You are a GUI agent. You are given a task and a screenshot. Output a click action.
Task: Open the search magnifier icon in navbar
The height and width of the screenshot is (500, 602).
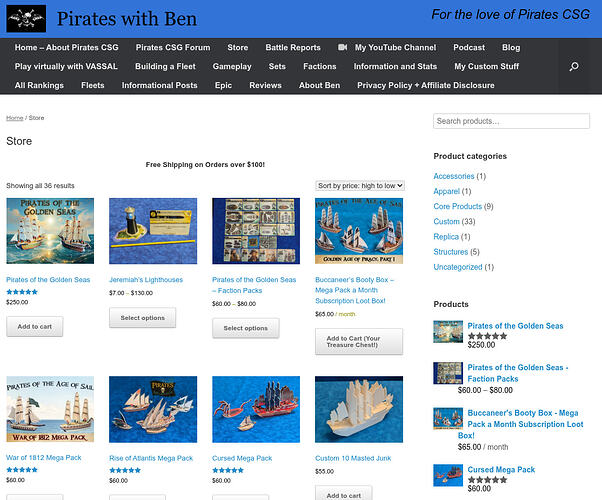click(x=574, y=67)
